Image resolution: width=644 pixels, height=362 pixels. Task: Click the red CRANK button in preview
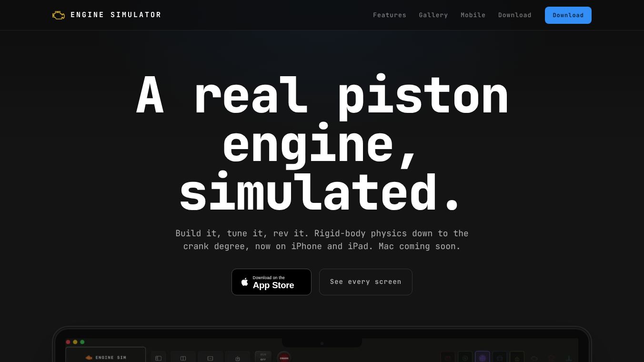[284, 358]
